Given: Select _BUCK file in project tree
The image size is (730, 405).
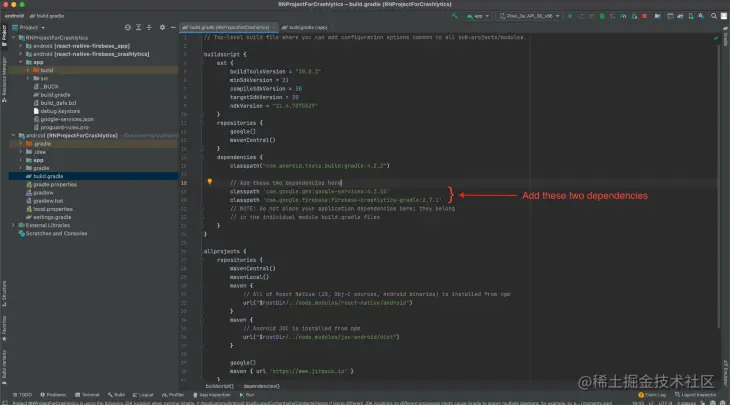Looking at the screenshot, I should (x=46, y=87).
